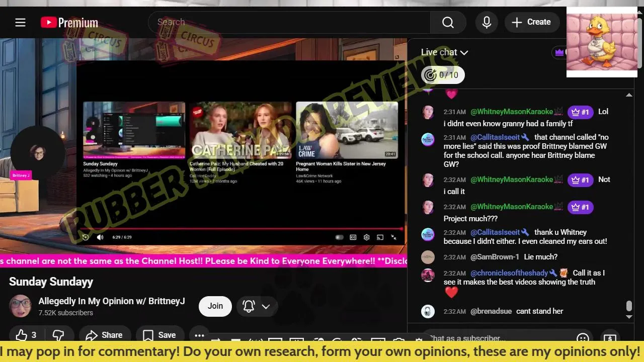Open Sunday Sundayy end-screen thumbnail
The height and width of the screenshot is (362, 644).
[134, 130]
